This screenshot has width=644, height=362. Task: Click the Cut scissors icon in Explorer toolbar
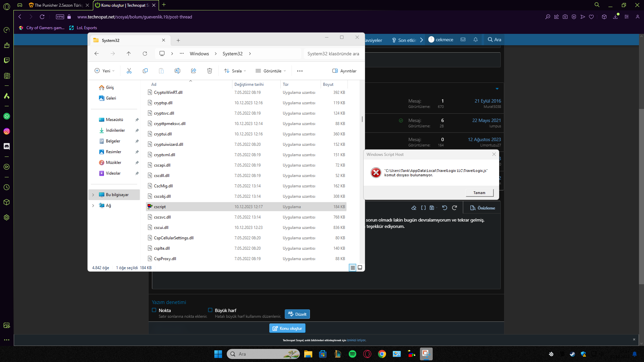point(129,71)
